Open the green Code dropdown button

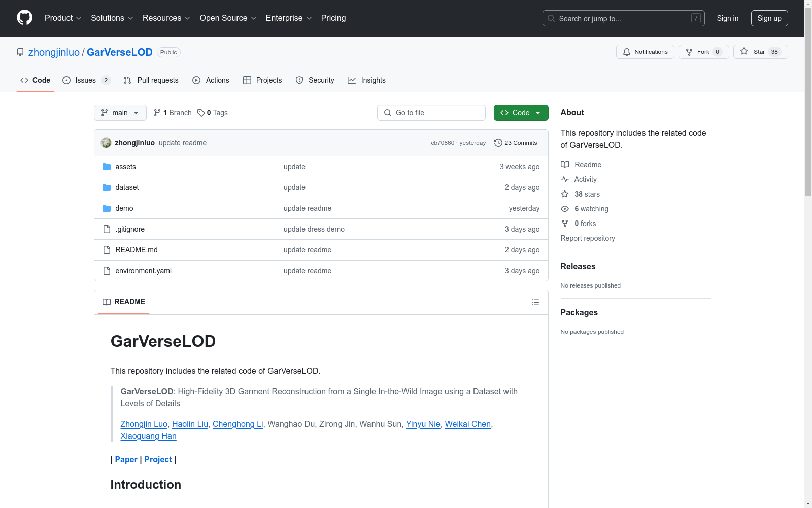pyautogui.click(x=521, y=113)
